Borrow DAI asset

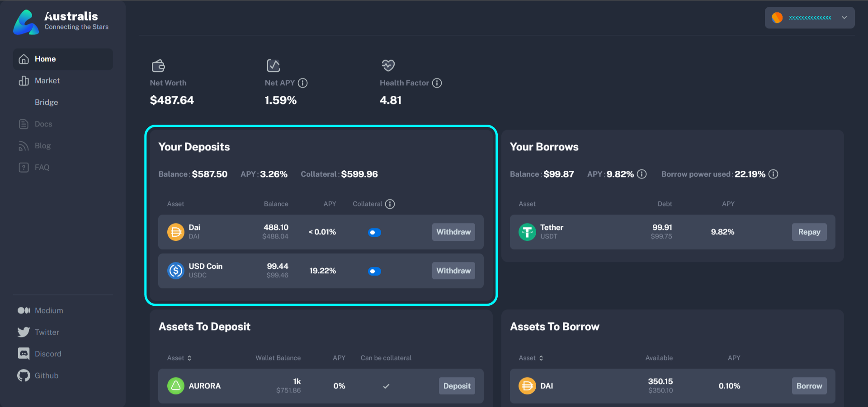tap(809, 386)
